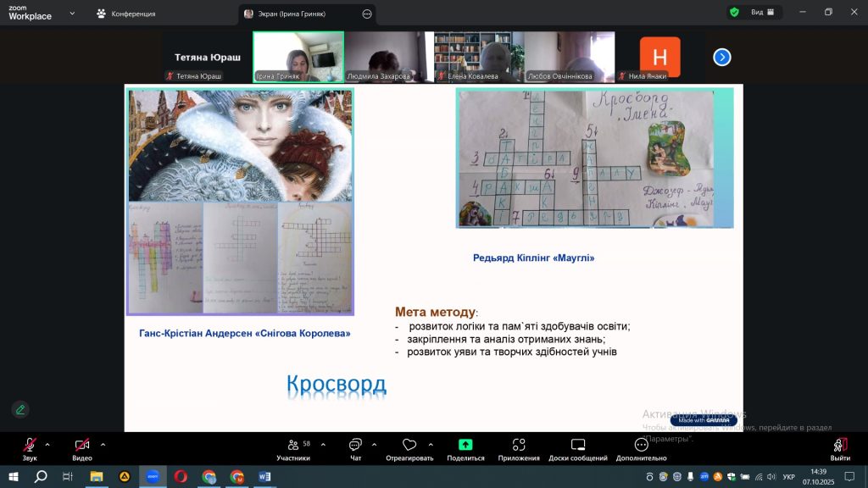Open Word from the Windows taskbar
The width and height of the screenshot is (868, 488).
[x=264, y=476]
